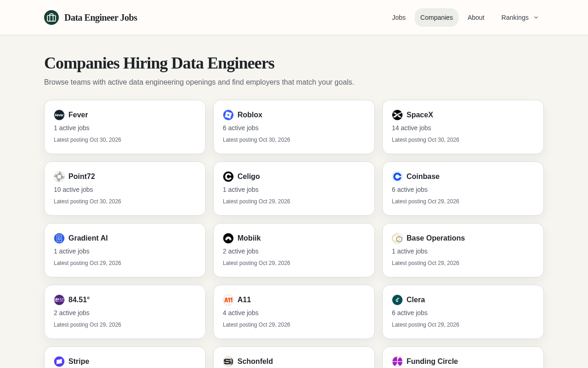Click A11's '4 active jobs' text
This screenshot has height=368, width=588.
(241, 313)
